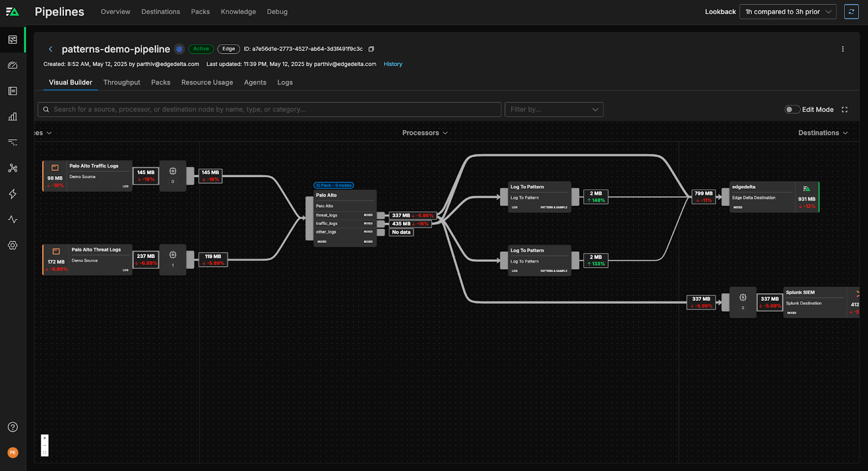Click the fullscreen expand icon beside Edit Mode
The height and width of the screenshot is (471, 868).
point(845,109)
